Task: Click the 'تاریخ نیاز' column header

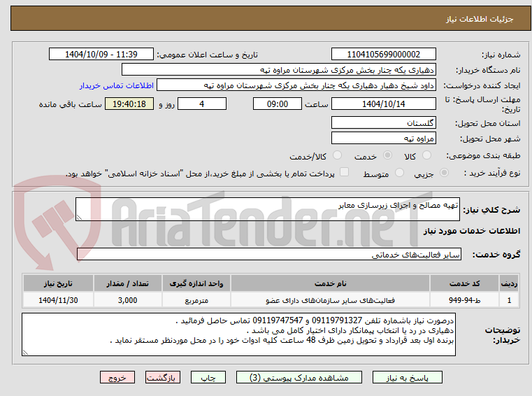Action: (58, 283)
